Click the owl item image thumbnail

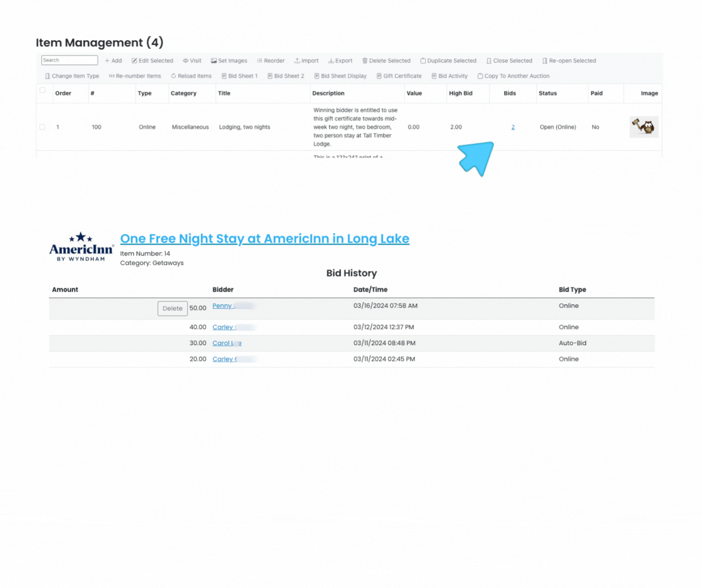[x=644, y=127]
